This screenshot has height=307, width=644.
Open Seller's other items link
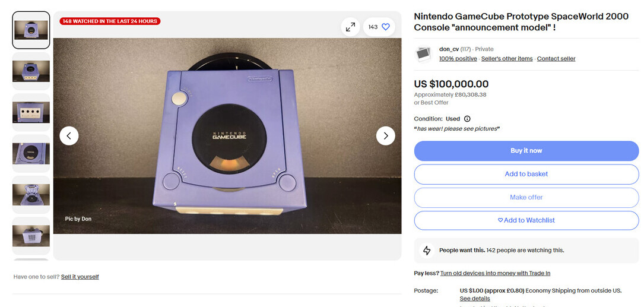tap(507, 59)
